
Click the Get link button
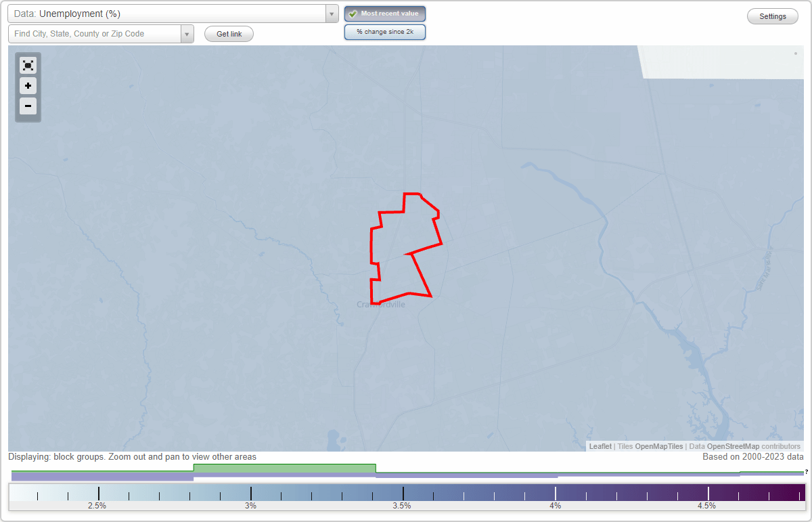tap(229, 34)
